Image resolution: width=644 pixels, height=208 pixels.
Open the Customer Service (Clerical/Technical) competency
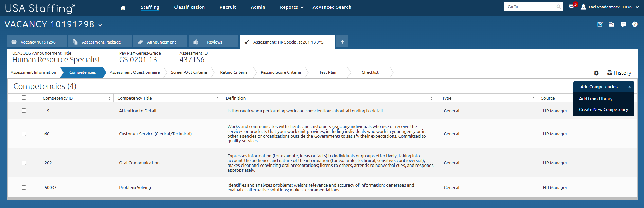pos(155,134)
